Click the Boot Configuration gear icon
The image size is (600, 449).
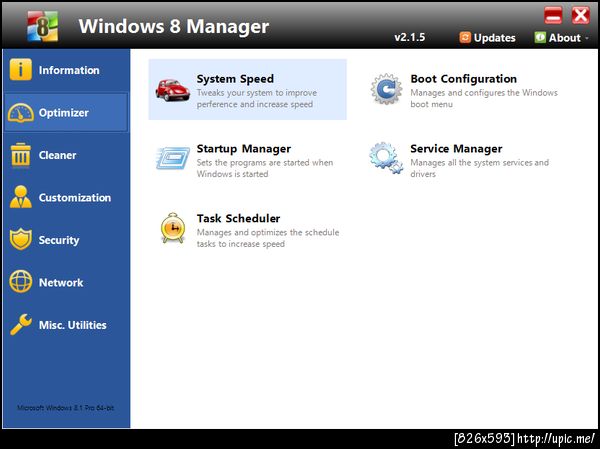pos(386,89)
